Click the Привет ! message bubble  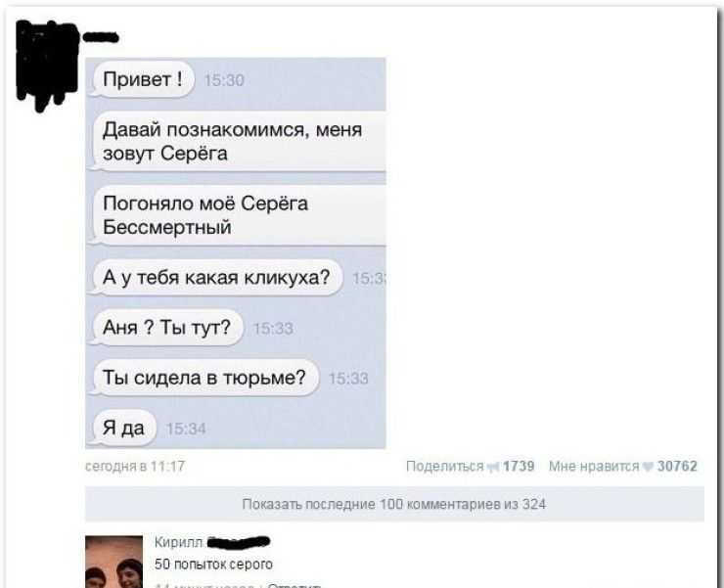143,79
